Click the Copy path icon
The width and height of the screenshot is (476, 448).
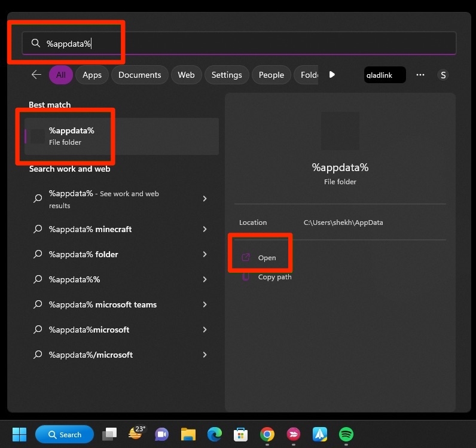coord(246,277)
